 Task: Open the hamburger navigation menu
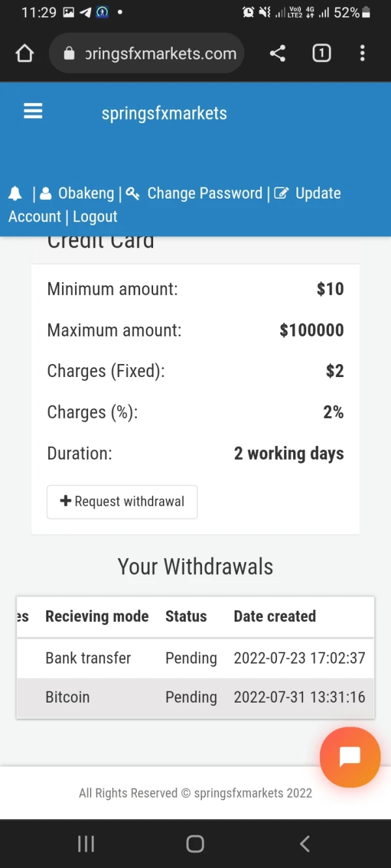(x=33, y=112)
